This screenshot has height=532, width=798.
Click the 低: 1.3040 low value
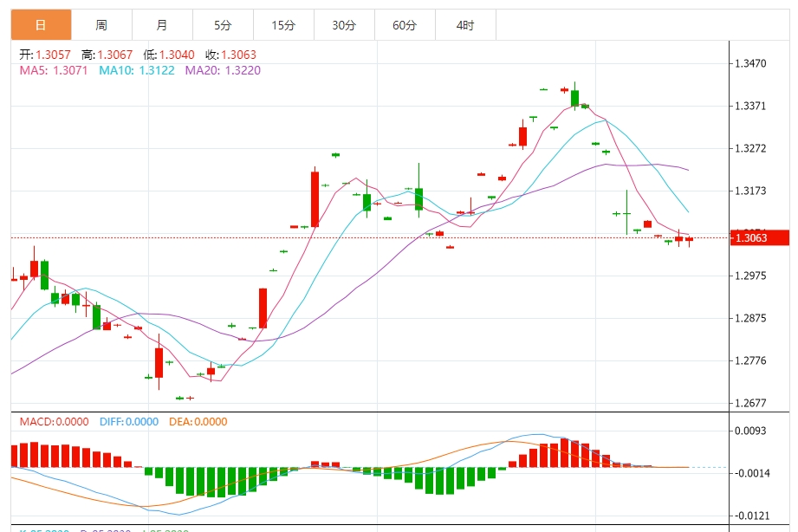pyautogui.click(x=169, y=55)
